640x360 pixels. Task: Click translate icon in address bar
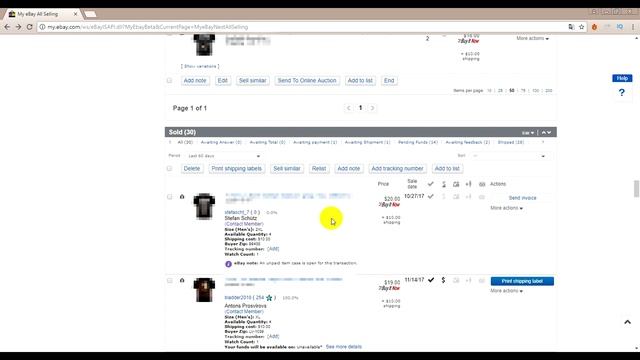(571, 27)
